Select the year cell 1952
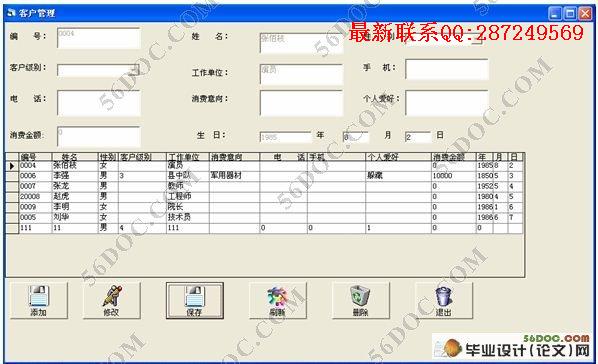 [484, 186]
